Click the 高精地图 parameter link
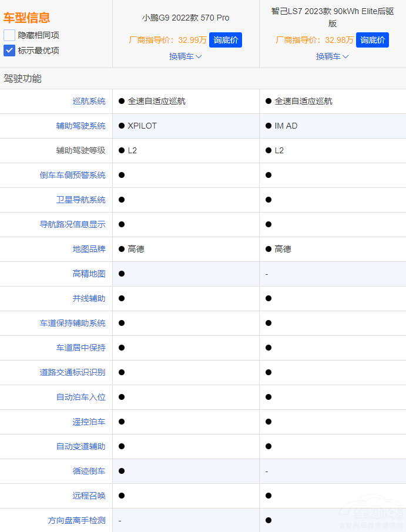 click(x=89, y=274)
